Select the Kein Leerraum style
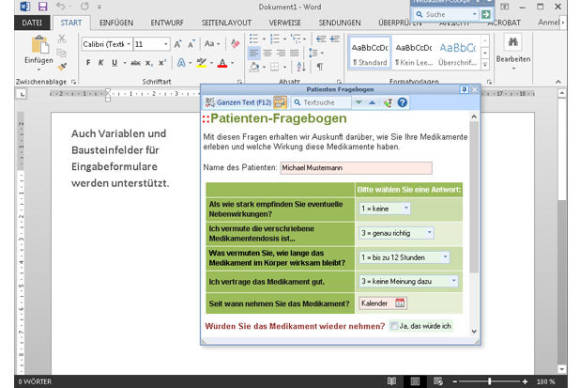 414,54
